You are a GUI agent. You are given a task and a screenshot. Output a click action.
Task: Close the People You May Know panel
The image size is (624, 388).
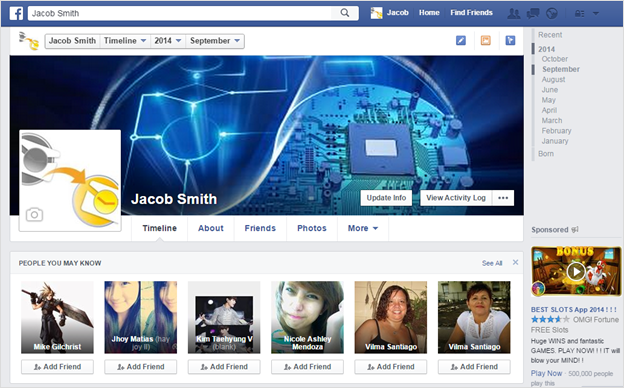coord(515,262)
